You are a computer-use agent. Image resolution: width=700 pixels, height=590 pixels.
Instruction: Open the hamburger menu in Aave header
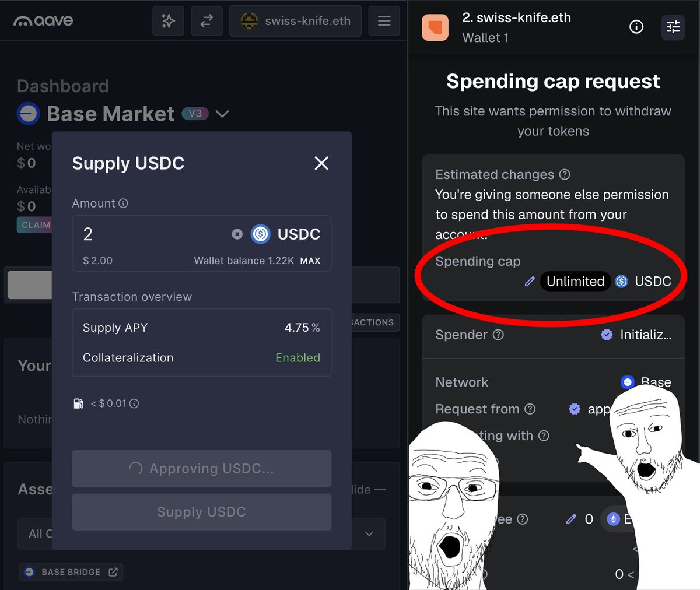pos(384,21)
